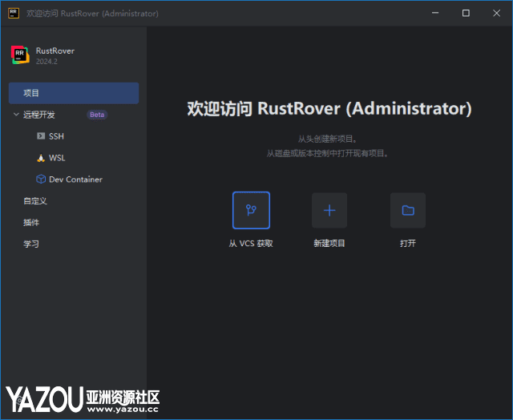
Task: Open the 学习 section
Action: 31,244
